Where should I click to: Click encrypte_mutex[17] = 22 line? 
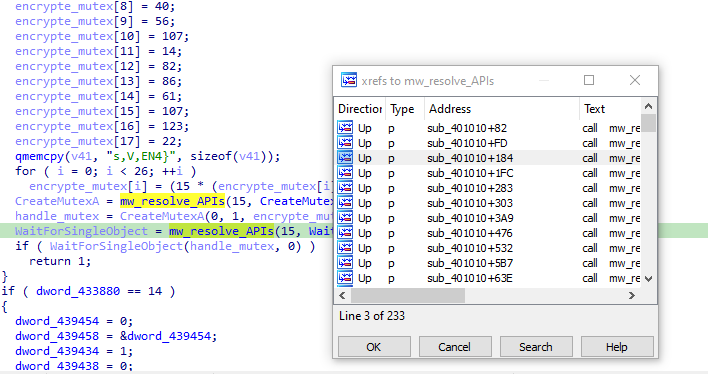tap(98, 141)
